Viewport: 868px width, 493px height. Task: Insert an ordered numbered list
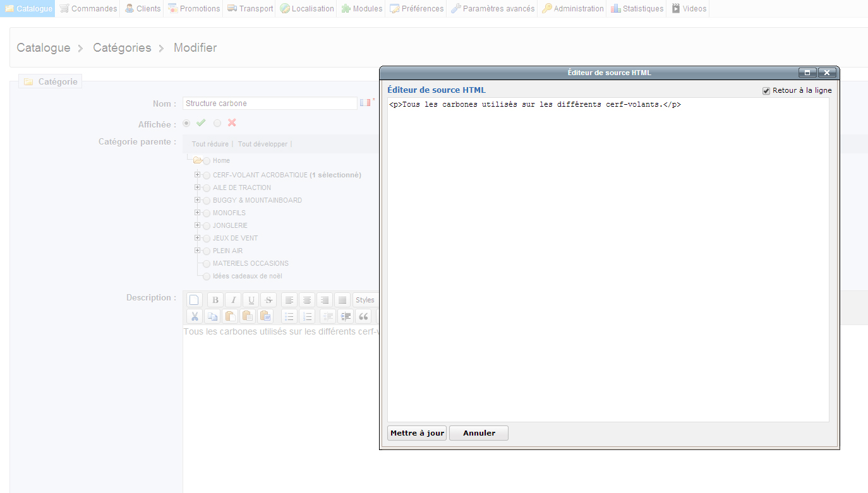pyautogui.click(x=307, y=316)
